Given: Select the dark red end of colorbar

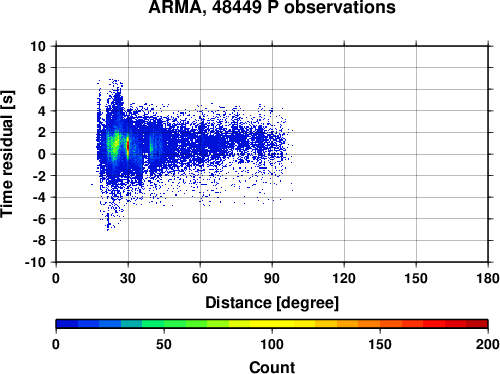Looking at the screenshot, I should (477, 324).
